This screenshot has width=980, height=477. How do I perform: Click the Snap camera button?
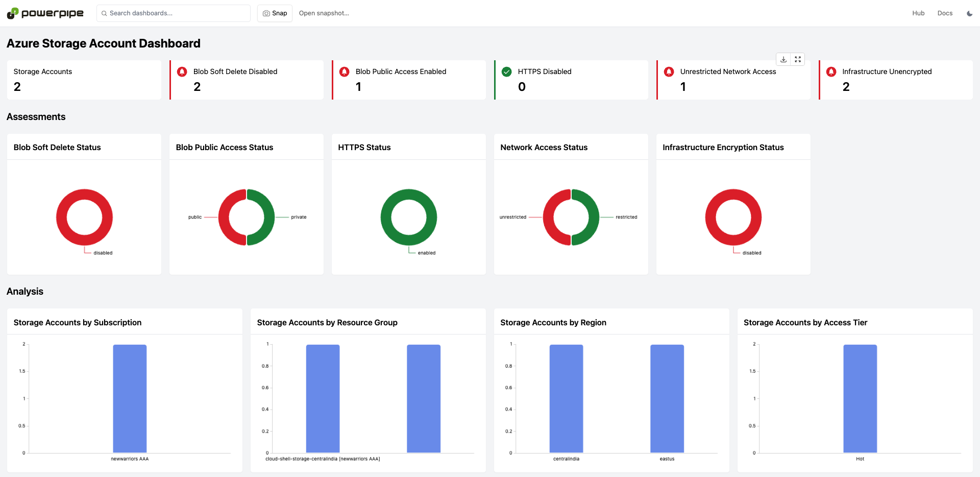(x=275, y=13)
